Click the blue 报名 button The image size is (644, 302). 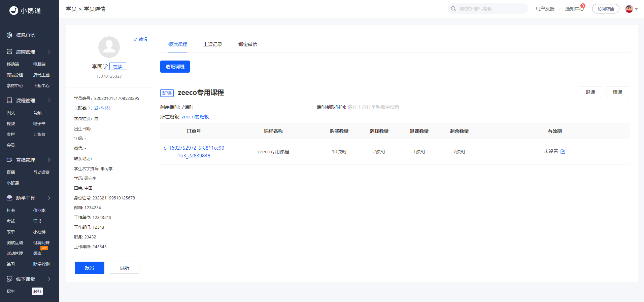click(90, 268)
